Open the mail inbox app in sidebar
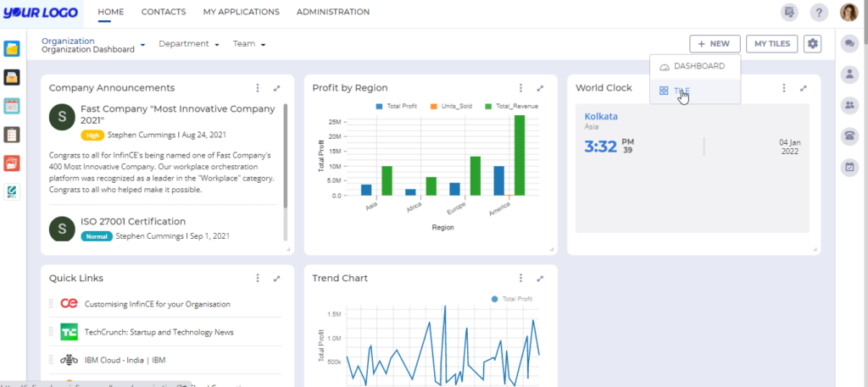Viewport: 868px width, 387px height. (12, 77)
